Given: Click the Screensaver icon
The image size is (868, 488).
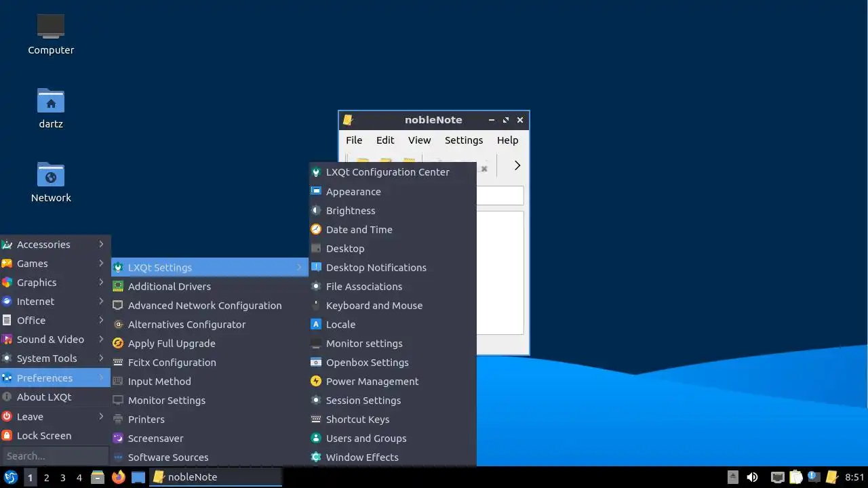Looking at the screenshot, I should click(x=118, y=439).
